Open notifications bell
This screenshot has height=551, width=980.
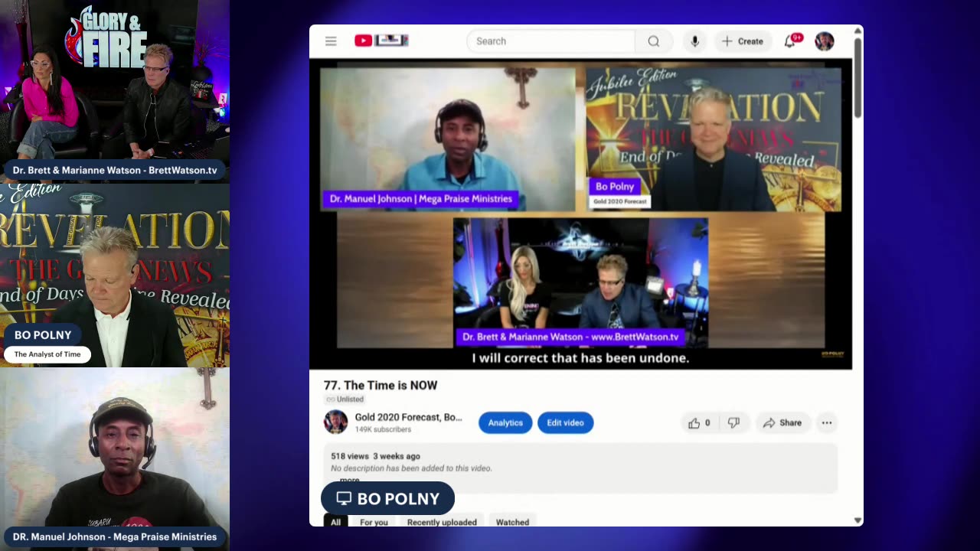point(791,41)
